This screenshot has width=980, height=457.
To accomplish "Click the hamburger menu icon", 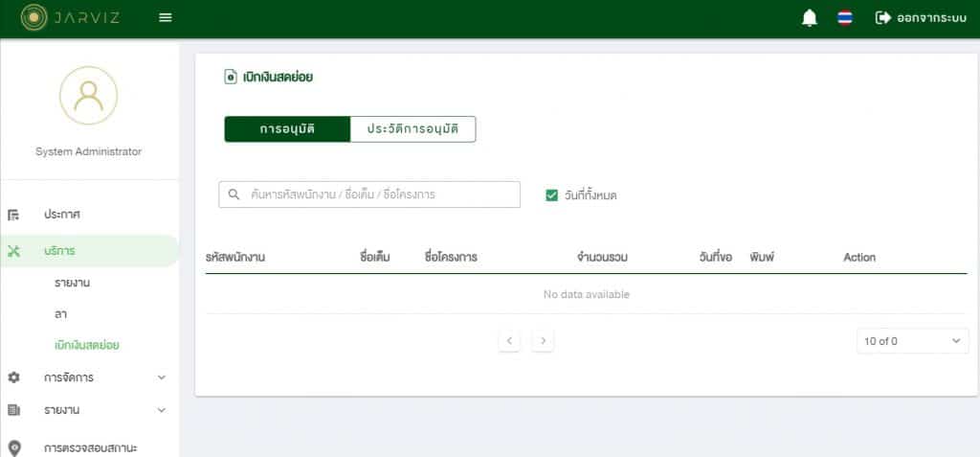I will coord(166,17).
